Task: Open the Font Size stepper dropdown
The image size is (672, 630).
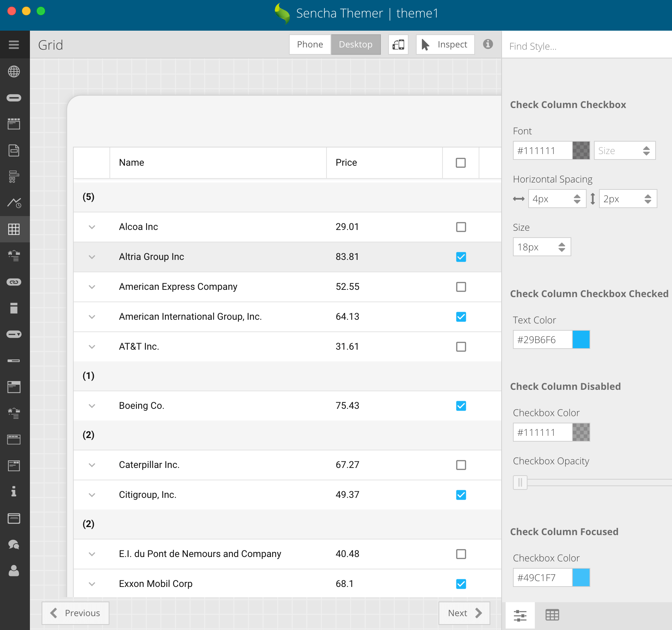Action: [646, 151]
